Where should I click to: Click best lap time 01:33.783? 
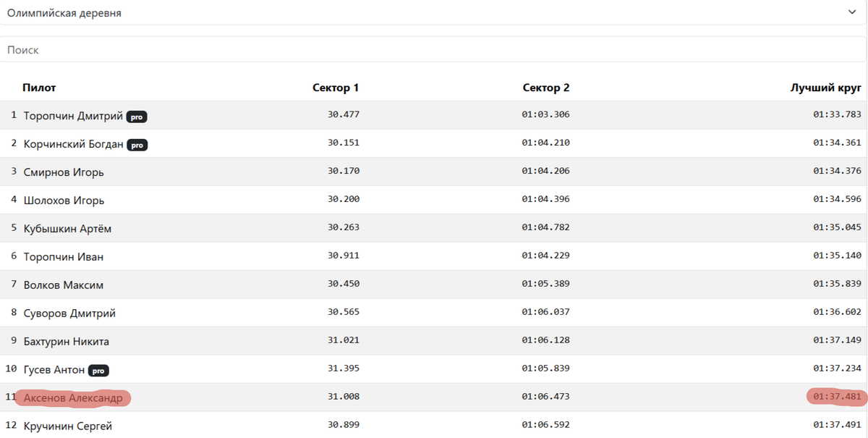click(x=837, y=114)
